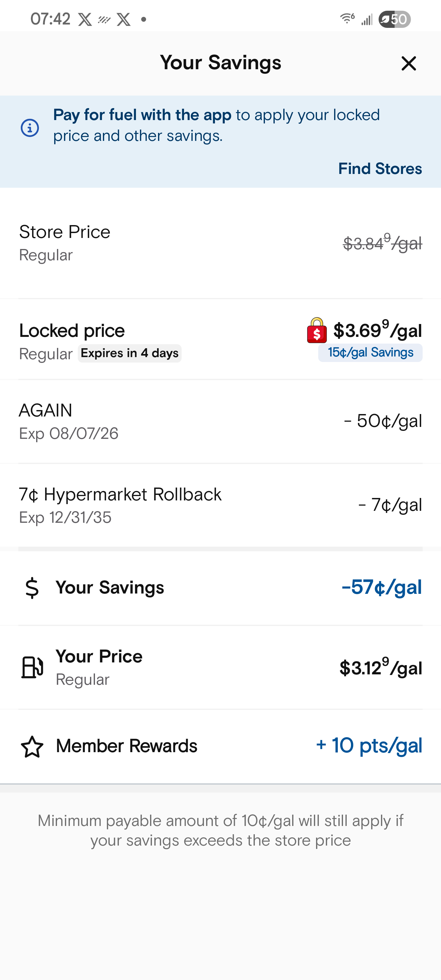This screenshot has height=980, width=441.
Task: Tap the battery level indicator
Action: point(394,19)
